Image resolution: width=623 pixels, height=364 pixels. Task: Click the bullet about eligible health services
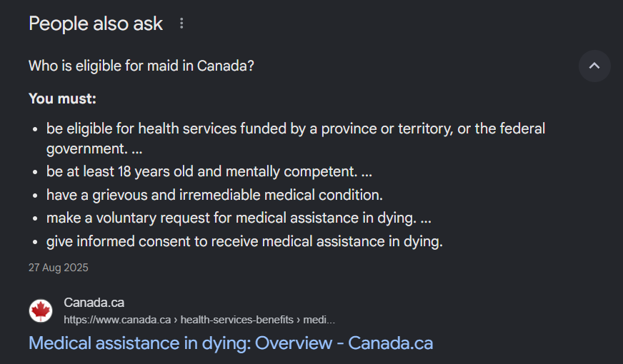pos(296,129)
